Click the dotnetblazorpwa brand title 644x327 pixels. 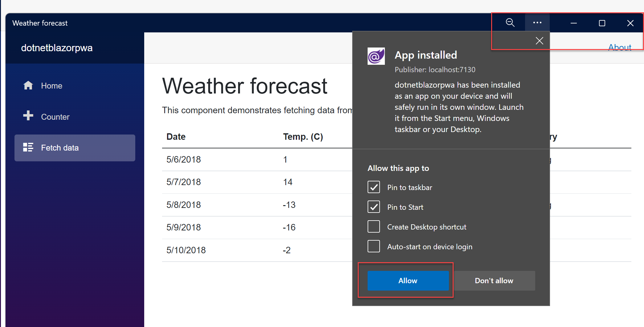pos(57,48)
